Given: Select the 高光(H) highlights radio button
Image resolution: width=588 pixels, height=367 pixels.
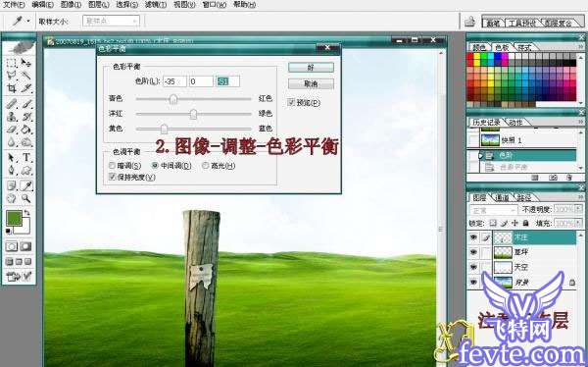Looking at the screenshot, I should pyautogui.click(x=205, y=165).
